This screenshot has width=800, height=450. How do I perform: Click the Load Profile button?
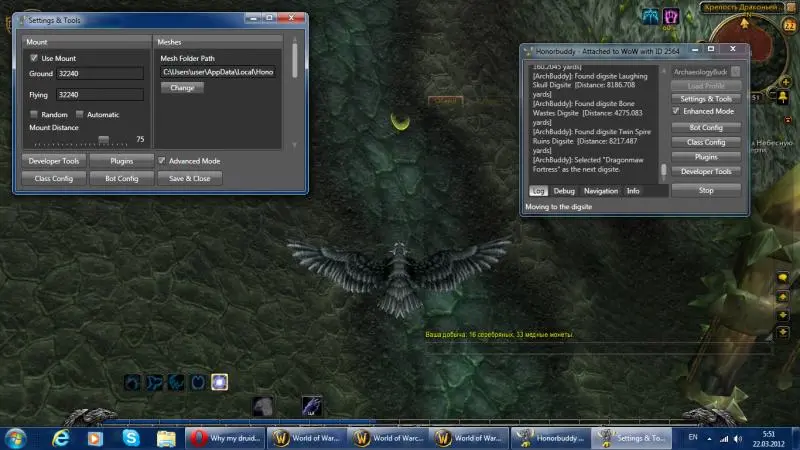coord(706,86)
